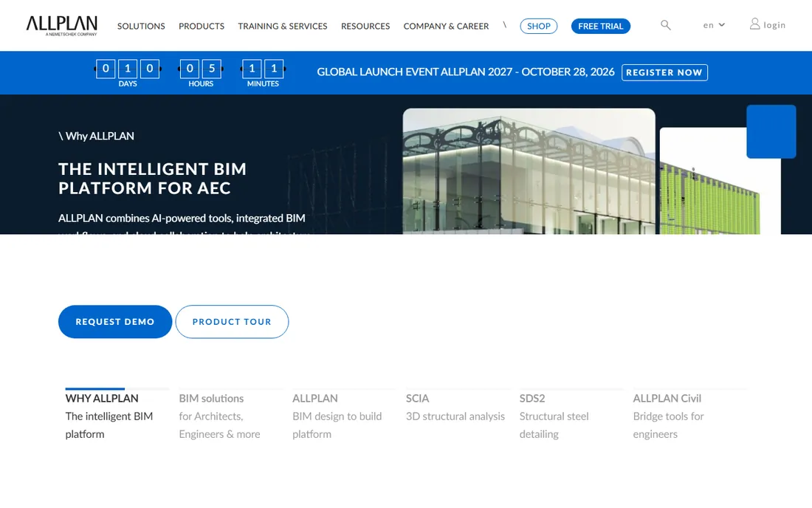Click Register Now in the banner
This screenshot has width=812, height=508.
664,72
